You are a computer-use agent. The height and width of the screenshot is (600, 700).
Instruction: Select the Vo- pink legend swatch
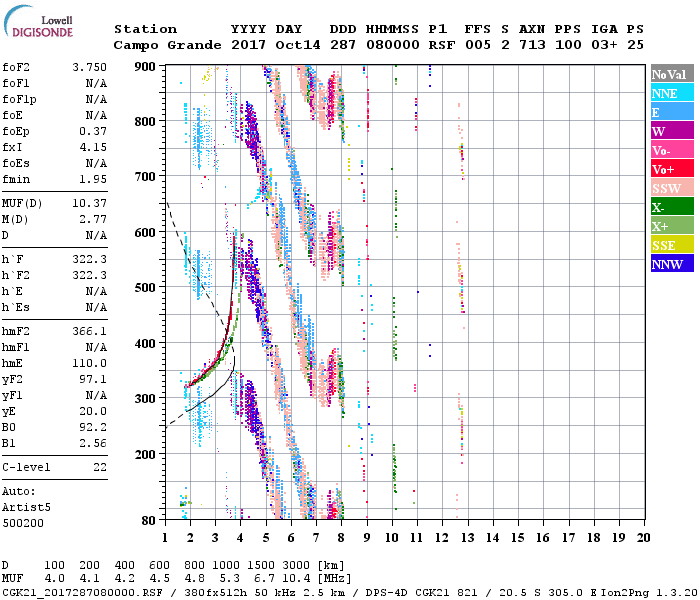(x=672, y=150)
